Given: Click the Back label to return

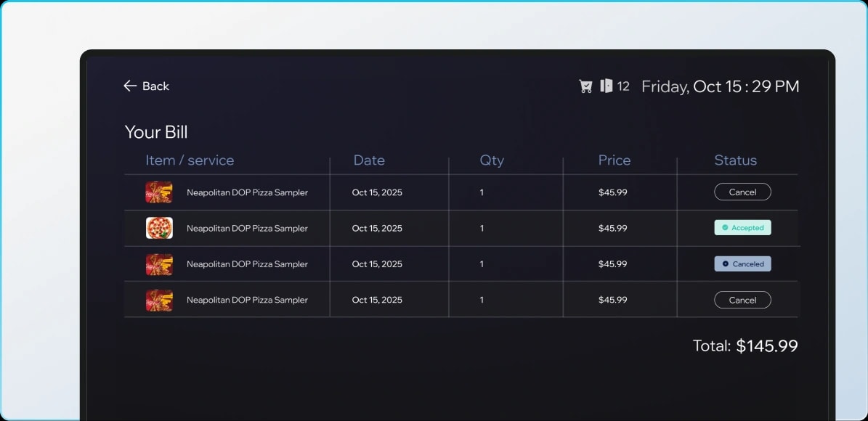Looking at the screenshot, I should tap(155, 86).
